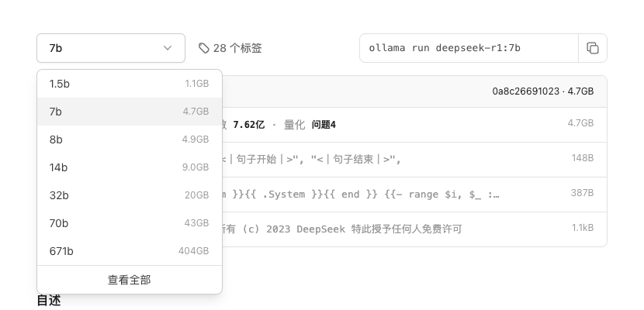Click the tag icon beside 28 个标签
The image size is (644, 310).
204,48
